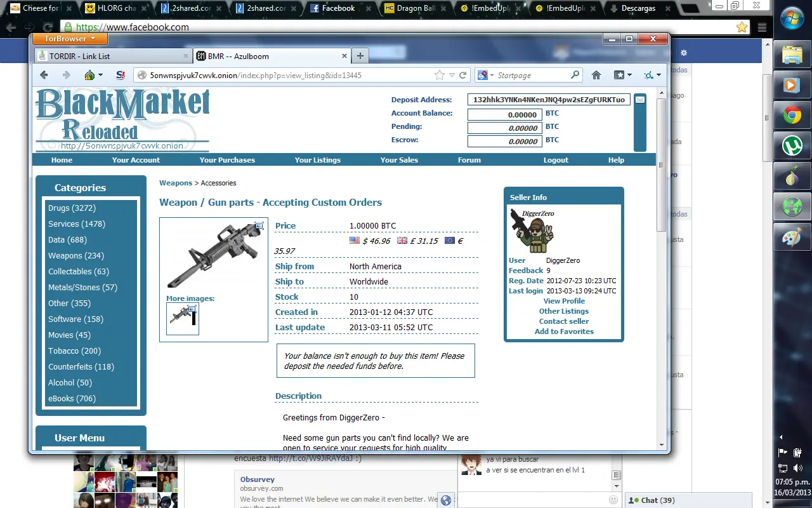This screenshot has height=508, width=812.
Task: Open Help in site menu
Action: point(617,160)
